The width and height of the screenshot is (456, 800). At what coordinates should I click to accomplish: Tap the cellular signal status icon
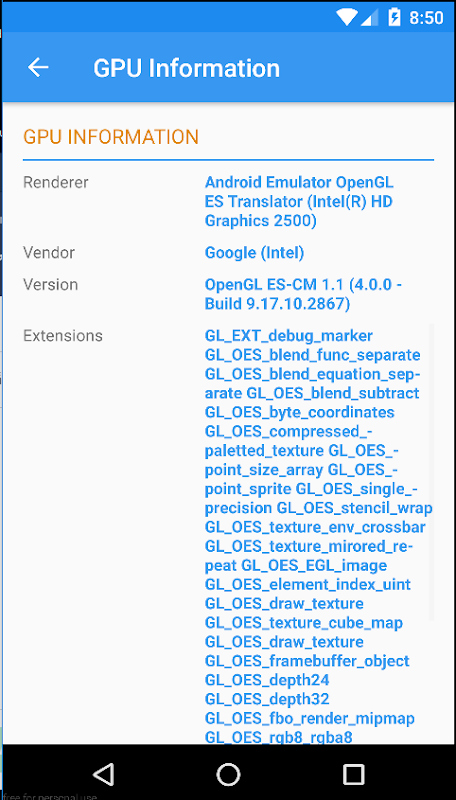[370, 18]
